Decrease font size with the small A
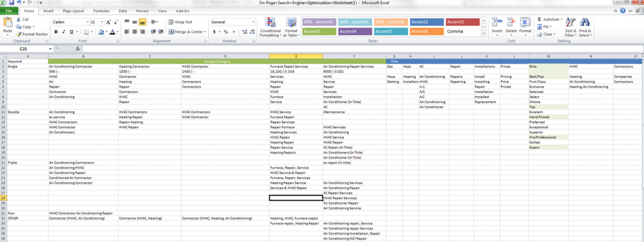 115,22
